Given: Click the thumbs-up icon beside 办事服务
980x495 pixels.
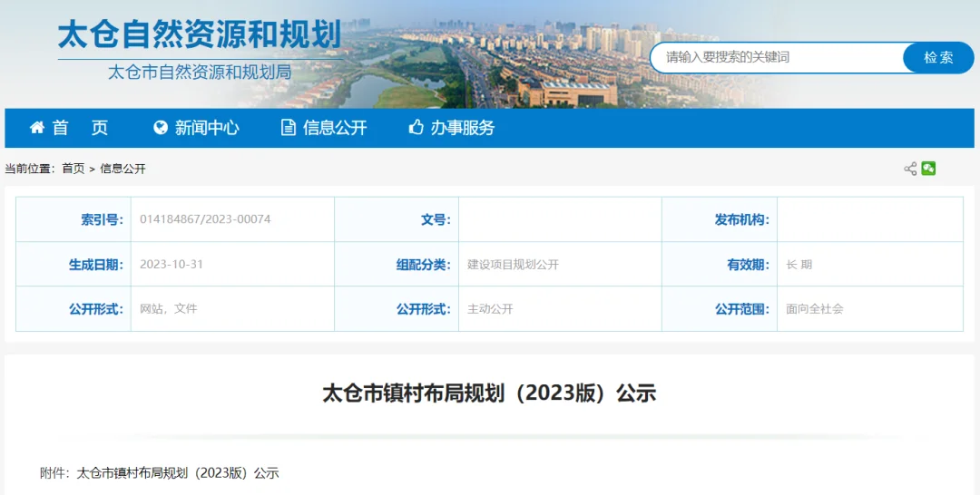Looking at the screenshot, I should coord(416,127).
